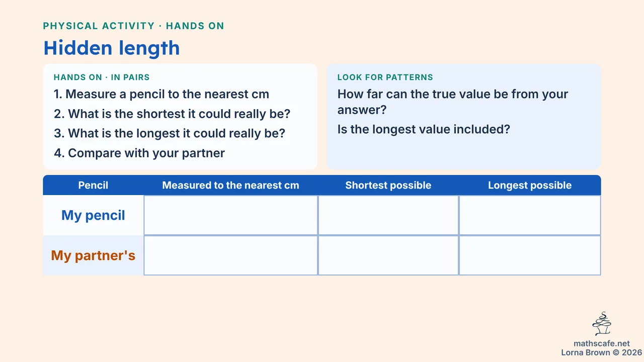
Task: Select My partner's longest possible cell
Action: pos(530,255)
